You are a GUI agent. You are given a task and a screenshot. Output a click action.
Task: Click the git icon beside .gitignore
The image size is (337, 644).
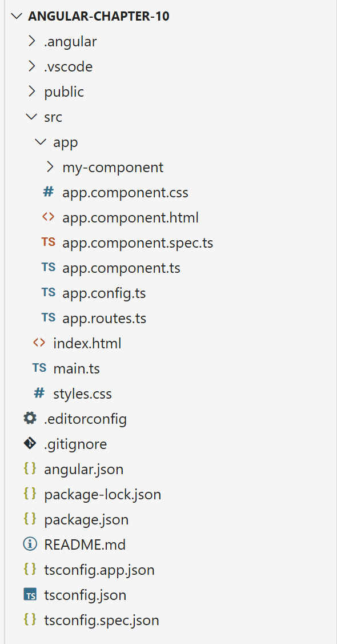30,443
